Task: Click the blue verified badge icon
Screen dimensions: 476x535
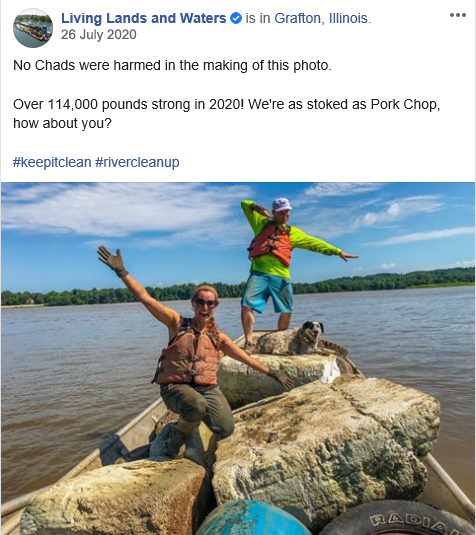Action: [236, 18]
